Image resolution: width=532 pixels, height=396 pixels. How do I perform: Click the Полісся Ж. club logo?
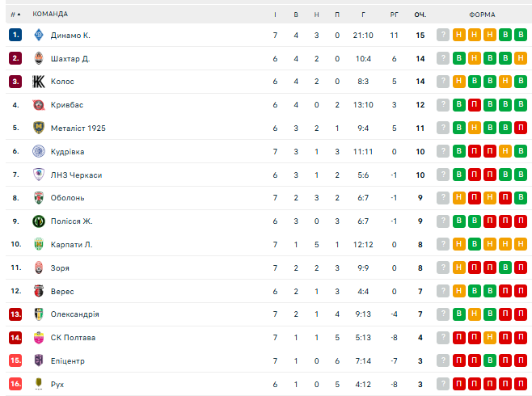(x=39, y=221)
